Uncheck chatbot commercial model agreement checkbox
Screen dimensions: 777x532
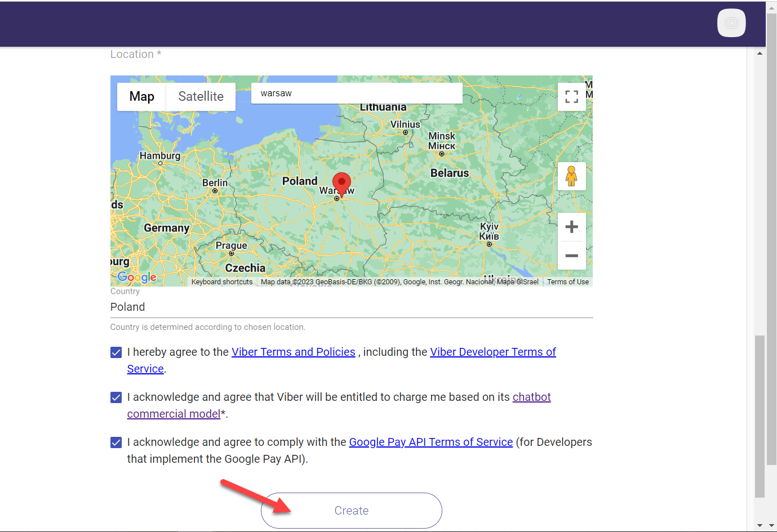coord(116,397)
